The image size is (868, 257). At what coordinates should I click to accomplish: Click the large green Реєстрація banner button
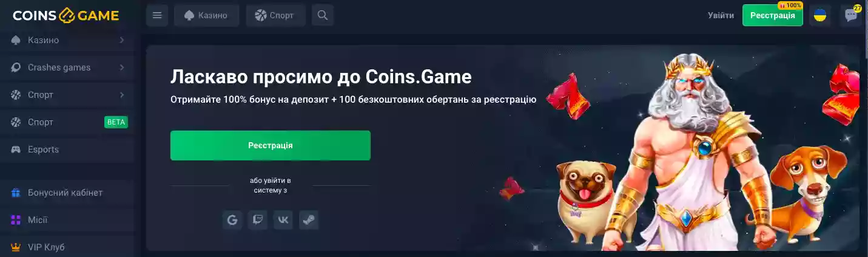click(271, 145)
